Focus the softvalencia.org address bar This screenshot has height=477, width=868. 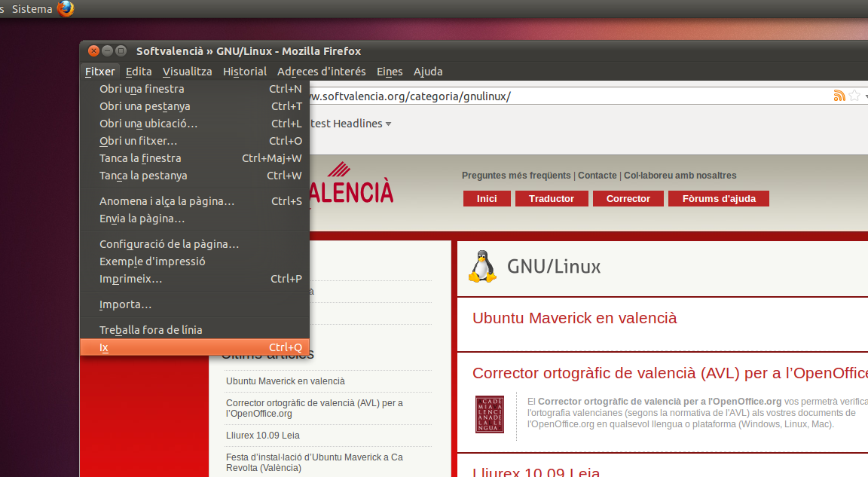[570, 96]
